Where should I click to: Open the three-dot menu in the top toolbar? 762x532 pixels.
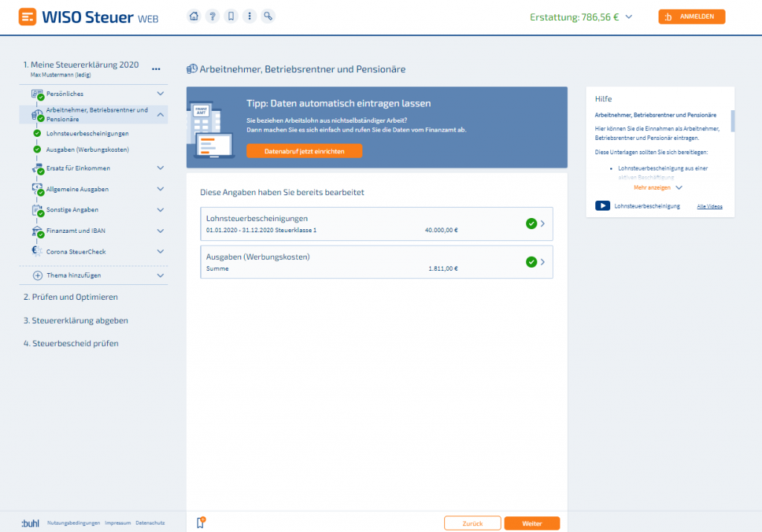[x=249, y=16]
